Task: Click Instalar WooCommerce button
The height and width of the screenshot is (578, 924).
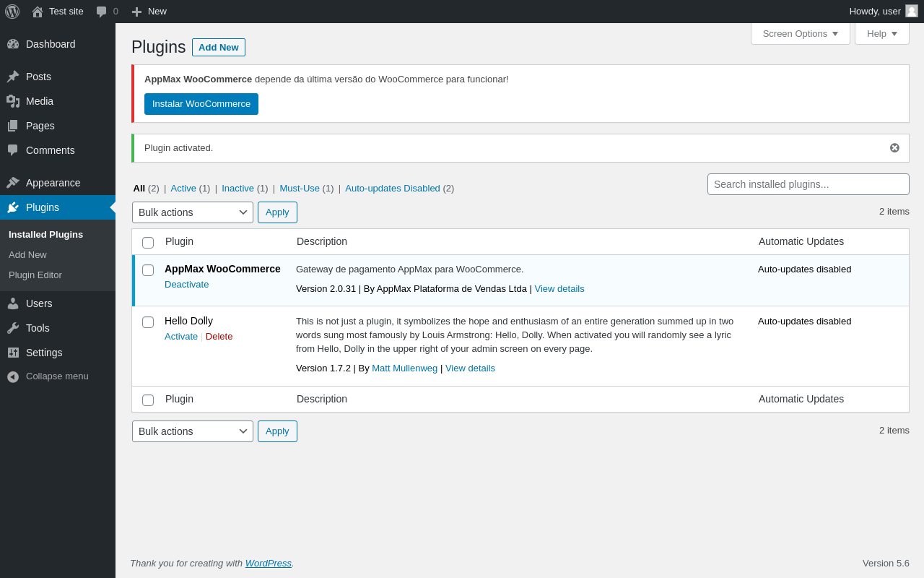Action: [x=201, y=104]
